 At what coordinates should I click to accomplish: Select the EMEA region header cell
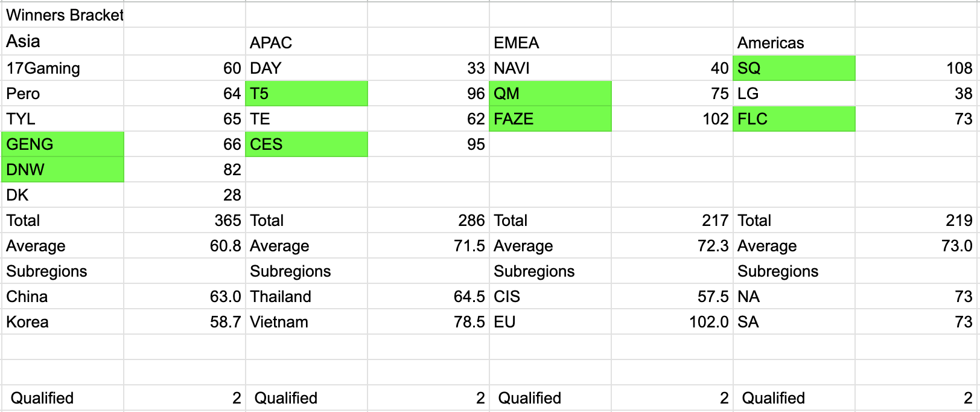(550, 43)
